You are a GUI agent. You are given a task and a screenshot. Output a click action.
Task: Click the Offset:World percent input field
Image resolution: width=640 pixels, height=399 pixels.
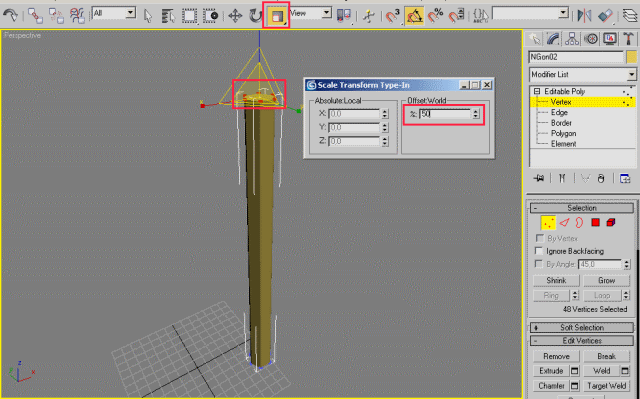click(x=445, y=114)
